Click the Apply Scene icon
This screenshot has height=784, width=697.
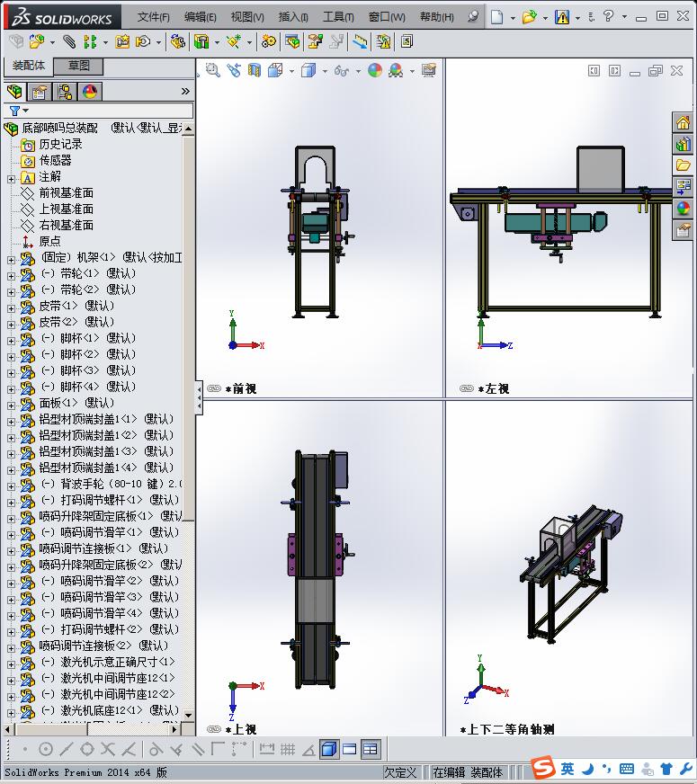(x=396, y=70)
